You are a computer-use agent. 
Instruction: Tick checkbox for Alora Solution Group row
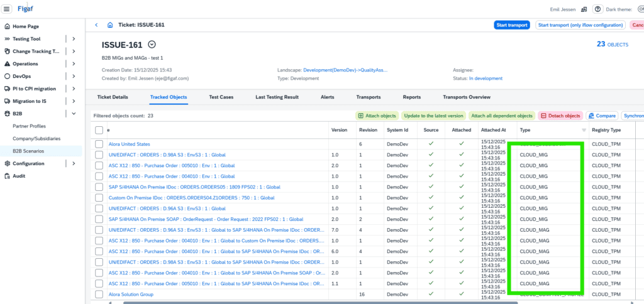99,294
